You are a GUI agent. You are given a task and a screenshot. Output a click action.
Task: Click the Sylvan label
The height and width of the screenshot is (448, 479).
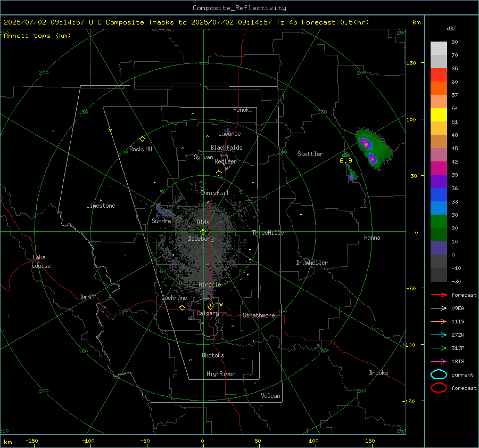(x=203, y=157)
